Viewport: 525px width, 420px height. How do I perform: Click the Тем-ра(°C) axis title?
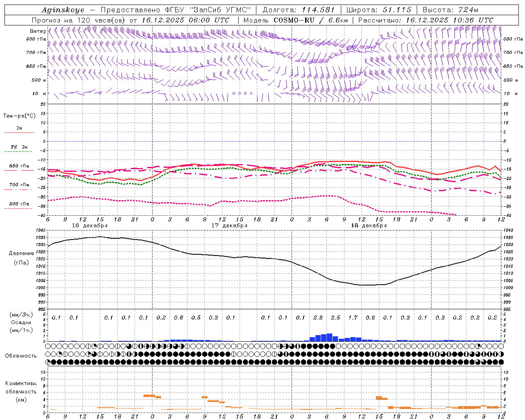[x=19, y=116]
